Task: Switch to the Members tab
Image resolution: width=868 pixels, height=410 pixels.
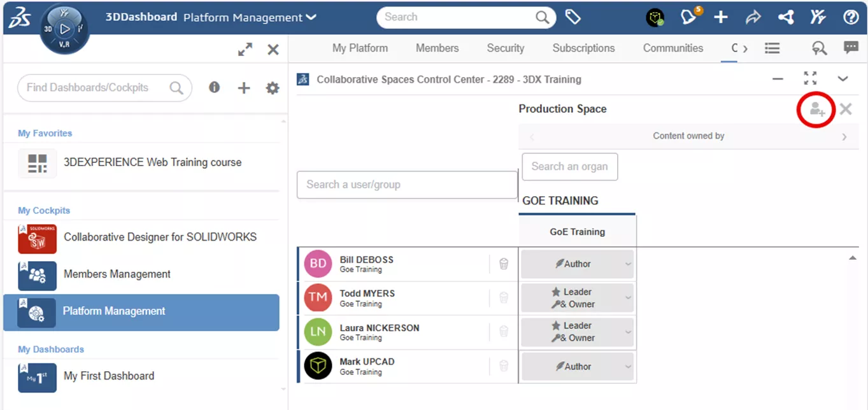Action: click(x=437, y=48)
